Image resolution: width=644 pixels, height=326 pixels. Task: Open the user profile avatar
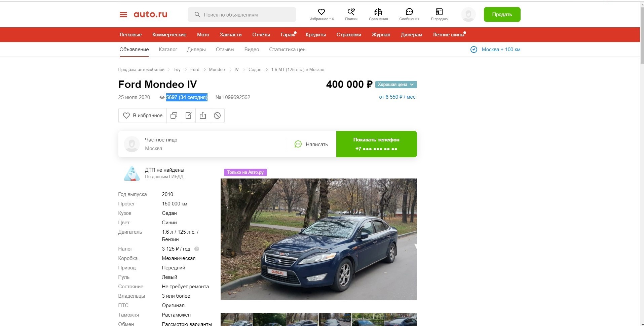[468, 14]
